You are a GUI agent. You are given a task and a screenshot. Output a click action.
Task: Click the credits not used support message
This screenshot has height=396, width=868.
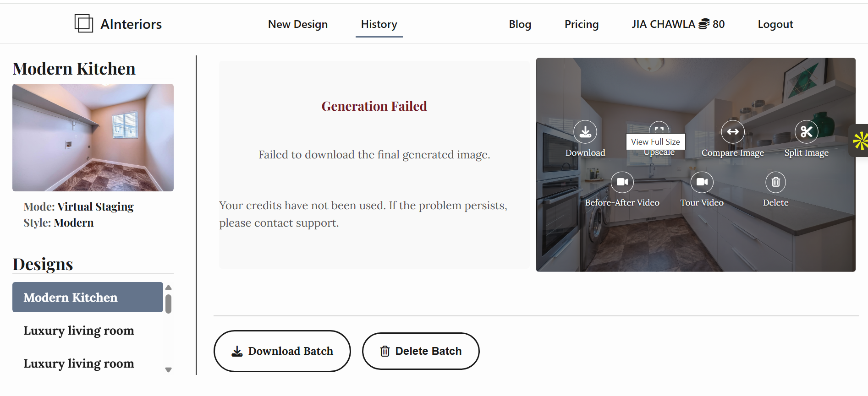point(363,214)
